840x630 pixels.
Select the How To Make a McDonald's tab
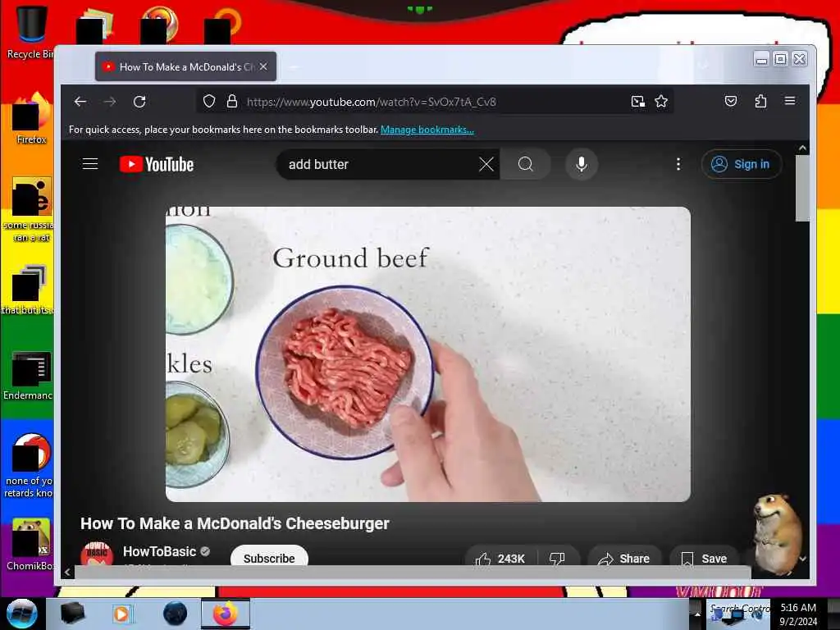click(185, 66)
